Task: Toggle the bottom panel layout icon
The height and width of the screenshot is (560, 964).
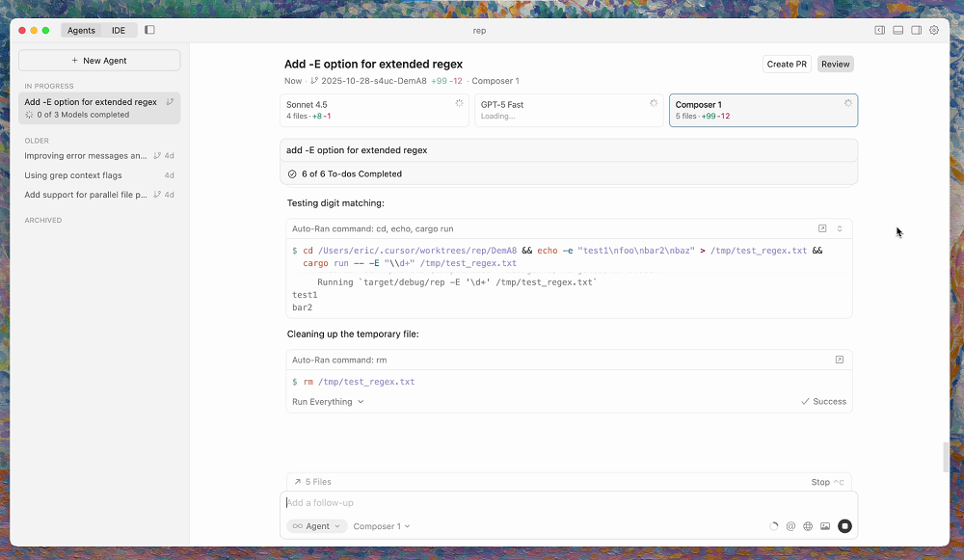Action: (x=897, y=30)
